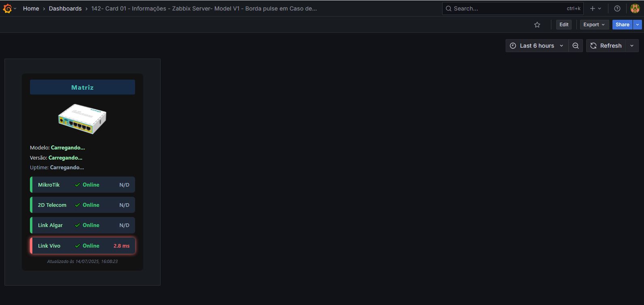Click the Uptime: Carregando... text
The width and height of the screenshot is (644, 305).
coord(57,168)
